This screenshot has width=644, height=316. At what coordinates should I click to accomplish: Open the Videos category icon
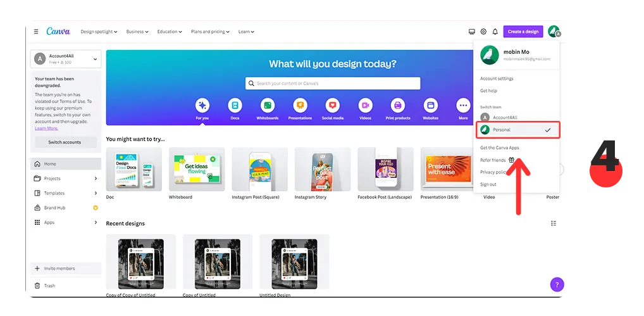365,106
